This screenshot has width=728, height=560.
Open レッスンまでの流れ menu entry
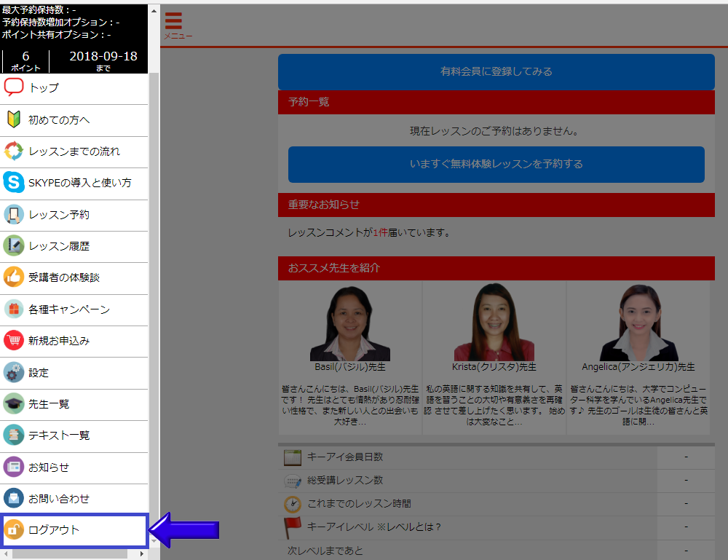74,152
